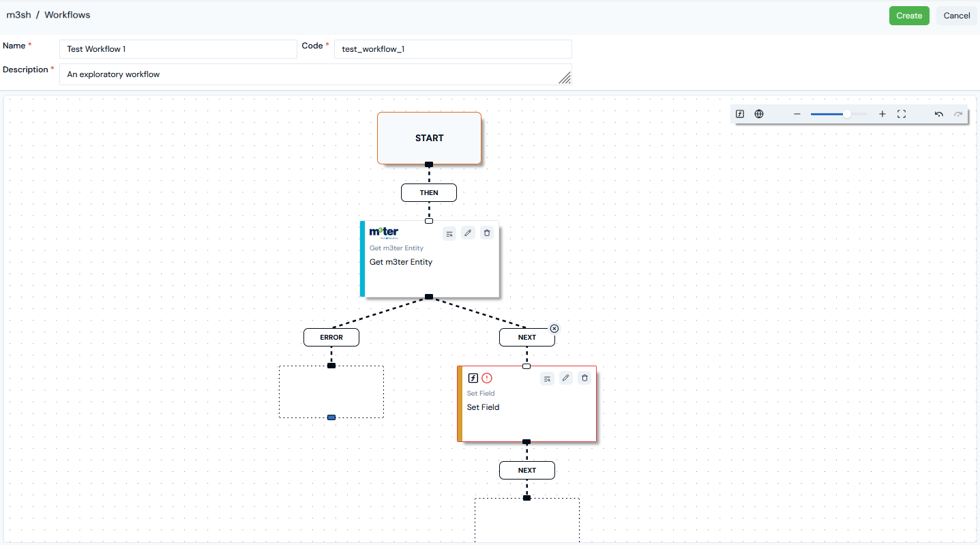980x545 pixels.
Task: Click the function icon on Set Field node
Action: 473,378
